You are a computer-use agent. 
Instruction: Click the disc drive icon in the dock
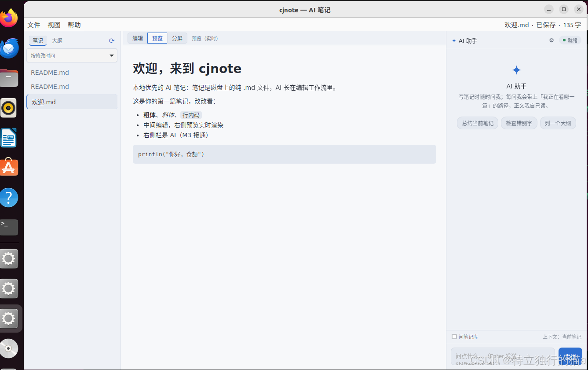9,348
